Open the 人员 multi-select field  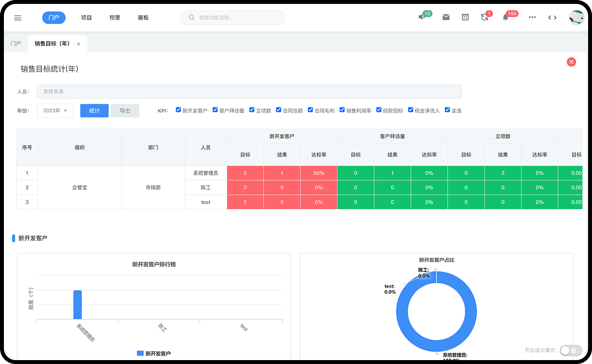tap(249, 91)
